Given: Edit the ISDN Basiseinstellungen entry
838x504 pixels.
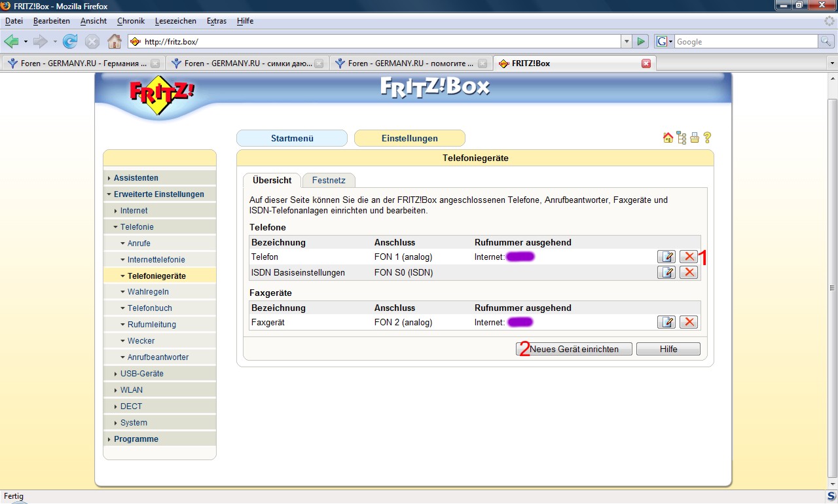Looking at the screenshot, I should pos(666,272).
